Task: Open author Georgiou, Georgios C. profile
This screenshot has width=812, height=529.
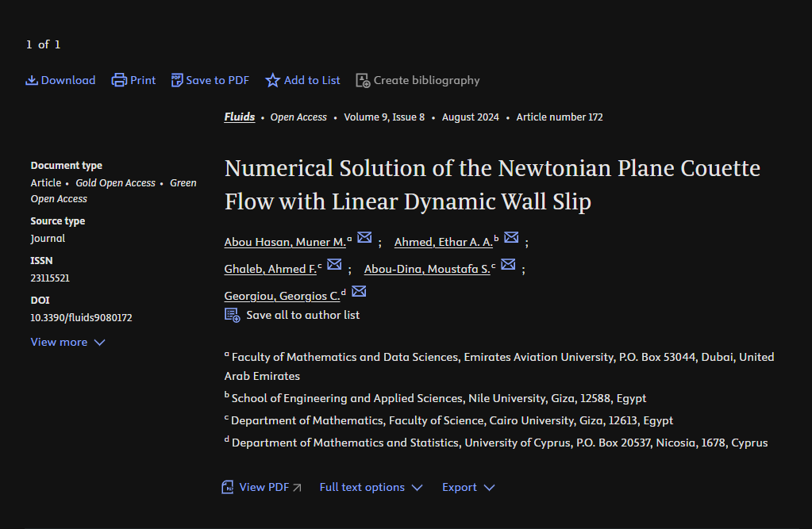Action: pyautogui.click(x=283, y=296)
